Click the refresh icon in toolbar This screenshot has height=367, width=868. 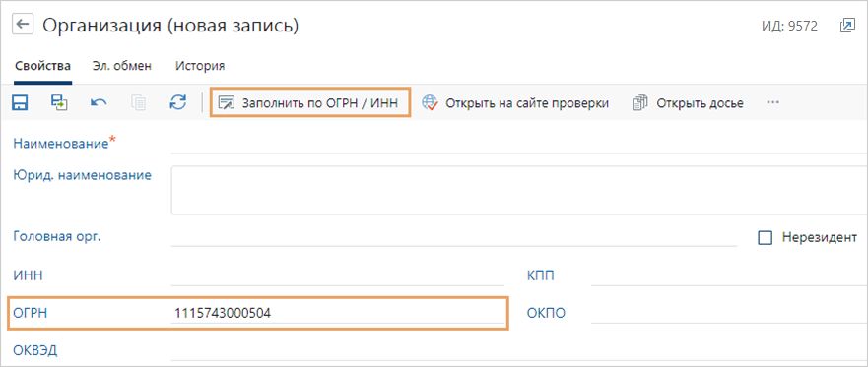pyautogui.click(x=178, y=102)
